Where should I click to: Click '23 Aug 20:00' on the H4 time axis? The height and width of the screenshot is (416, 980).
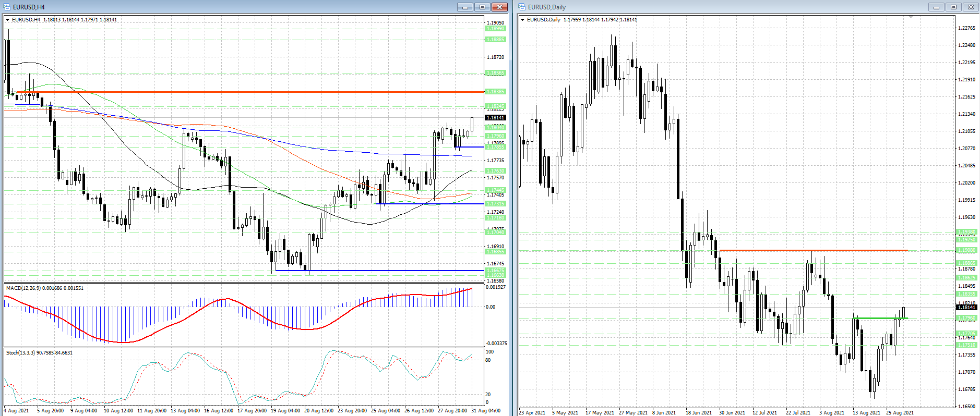point(352,411)
